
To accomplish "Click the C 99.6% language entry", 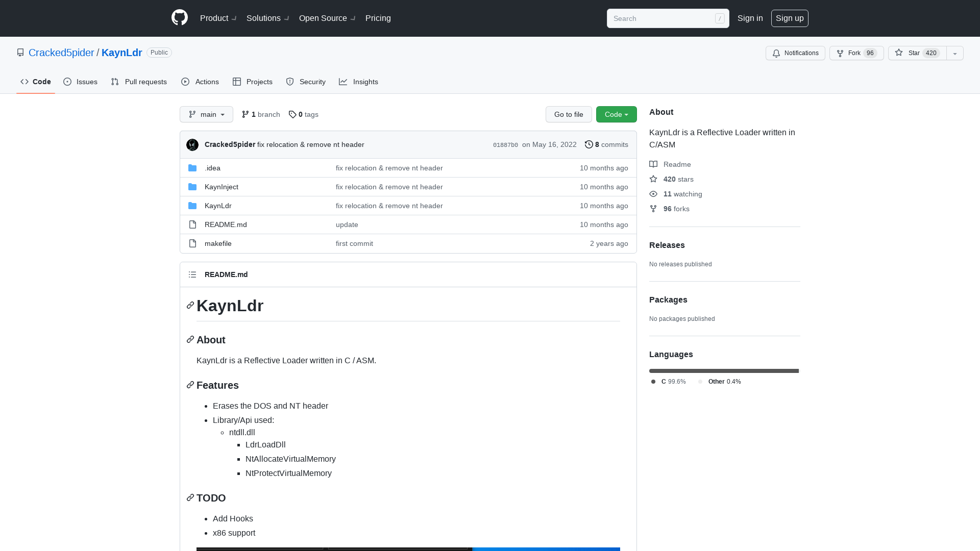I will (x=668, y=382).
